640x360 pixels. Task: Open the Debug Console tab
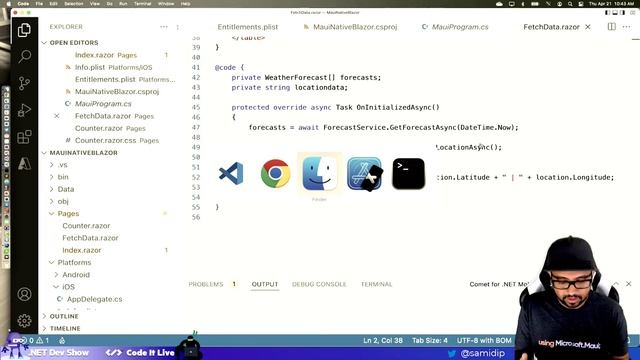(x=319, y=284)
